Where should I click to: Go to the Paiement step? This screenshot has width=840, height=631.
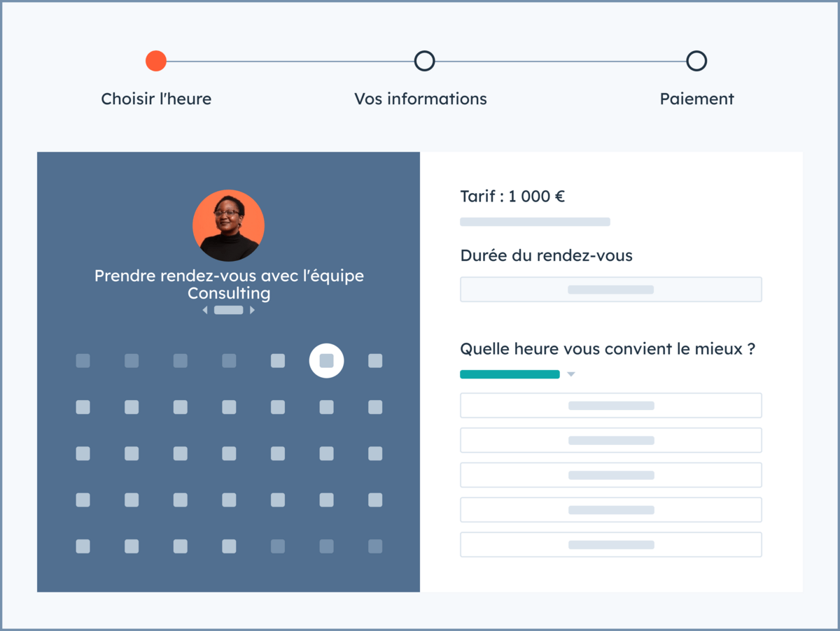[x=696, y=99]
